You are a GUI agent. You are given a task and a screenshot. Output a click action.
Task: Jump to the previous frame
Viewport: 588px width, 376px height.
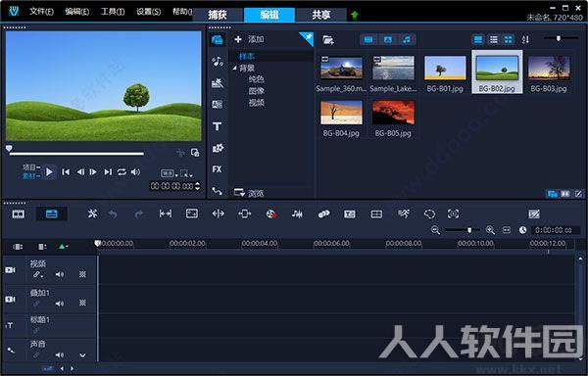(80, 172)
